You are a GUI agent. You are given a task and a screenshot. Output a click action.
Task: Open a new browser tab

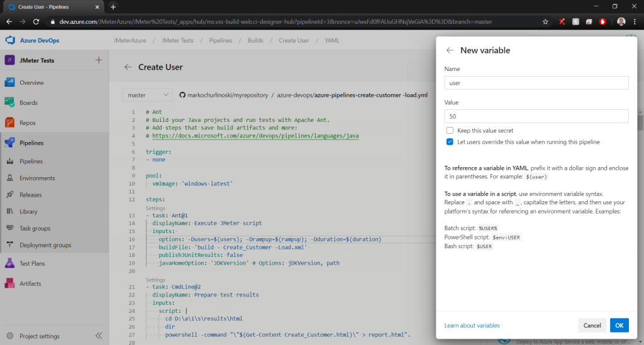113,7
